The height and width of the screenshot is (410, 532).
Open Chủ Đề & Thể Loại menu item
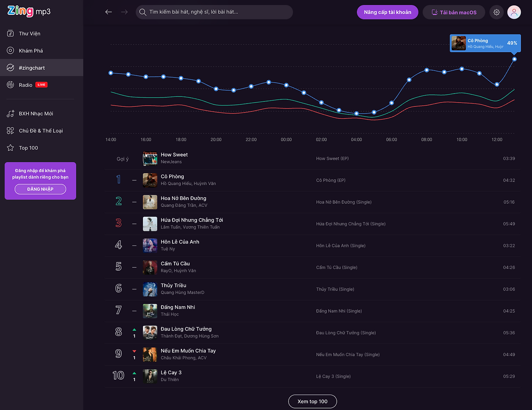[42, 131]
